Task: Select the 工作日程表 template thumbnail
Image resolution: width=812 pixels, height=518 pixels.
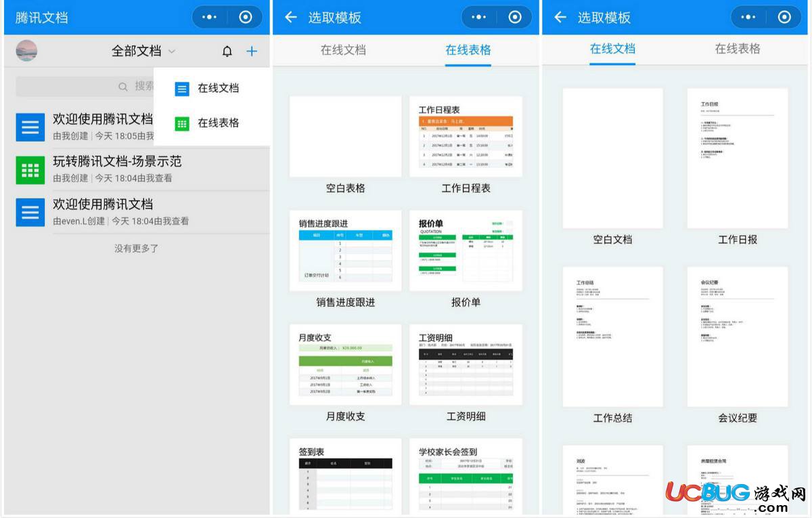Action: pos(466,137)
